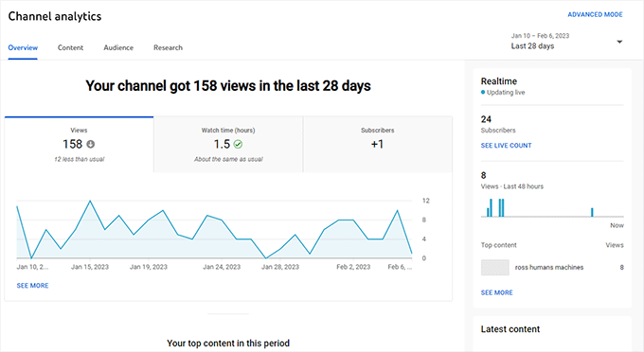Click the 'Latest content' heading

coord(510,329)
